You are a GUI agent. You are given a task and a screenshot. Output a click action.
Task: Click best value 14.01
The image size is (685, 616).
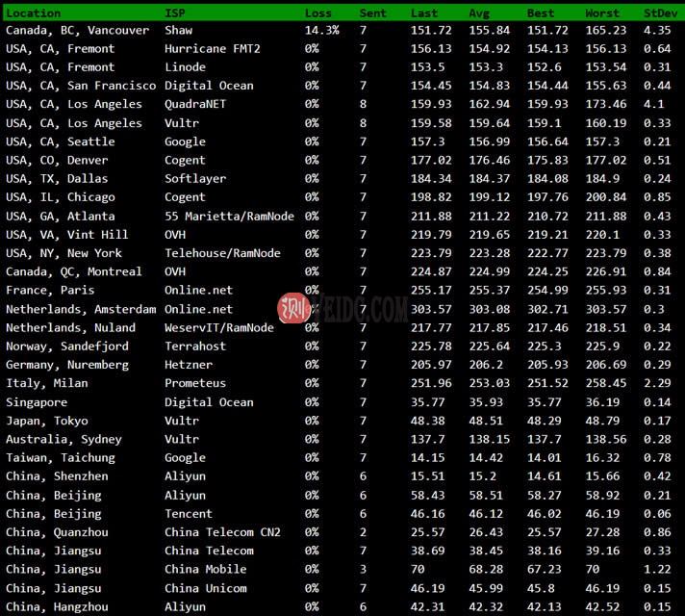click(x=544, y=458)
